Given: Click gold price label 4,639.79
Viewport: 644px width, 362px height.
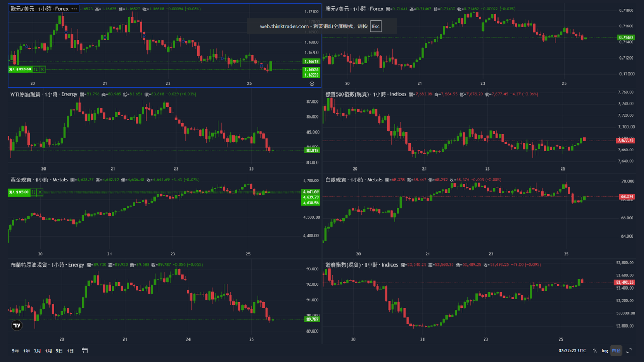Looking at the screenshot, I should pyautogui.click(x=311, y=197).
